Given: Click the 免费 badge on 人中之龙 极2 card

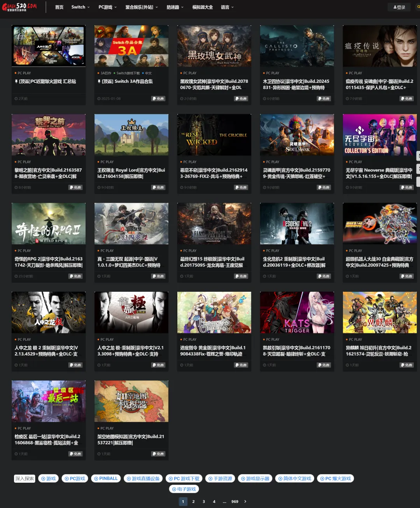Looking at the screenshot, I should coord(75,365).
